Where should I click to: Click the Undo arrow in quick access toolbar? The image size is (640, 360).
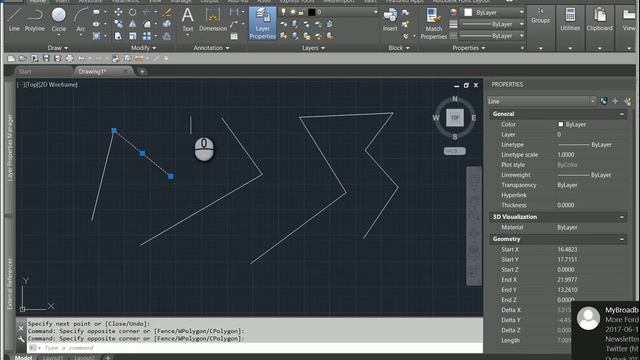[81, 58]
